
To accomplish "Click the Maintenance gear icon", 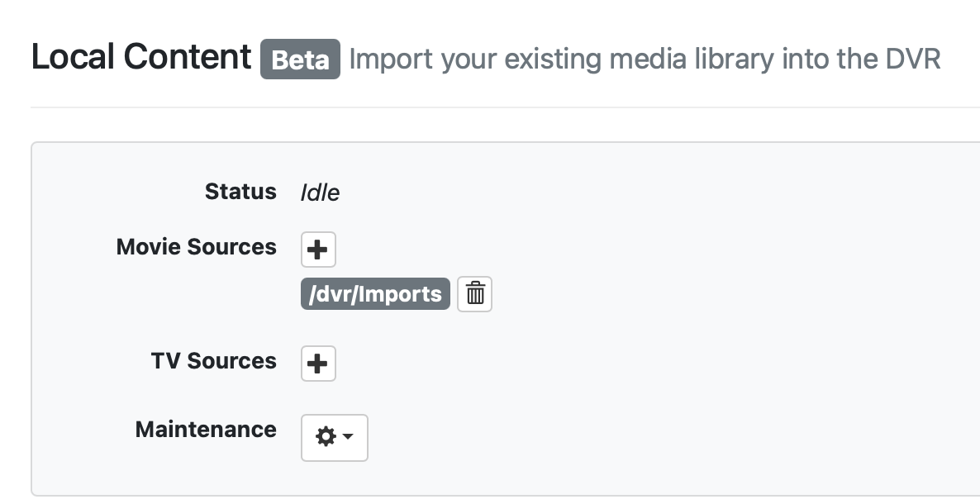I will (x=326, y=437).
